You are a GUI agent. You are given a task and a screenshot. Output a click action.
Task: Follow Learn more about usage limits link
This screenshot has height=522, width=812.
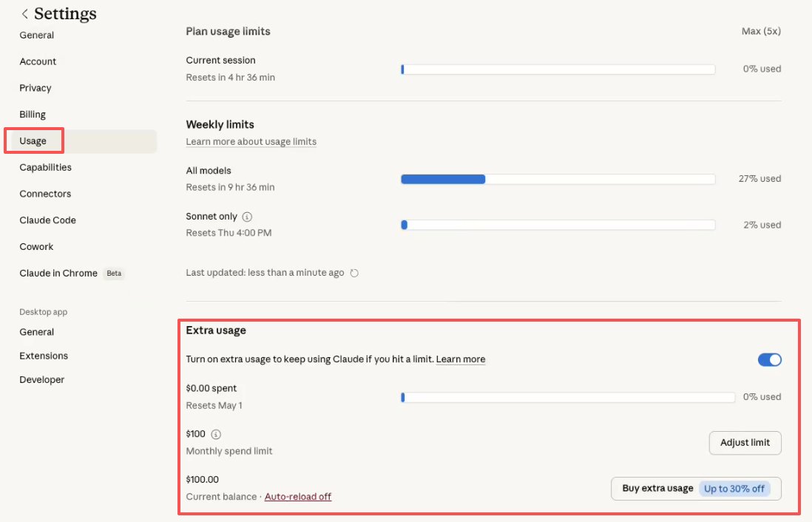coord(251,141)
